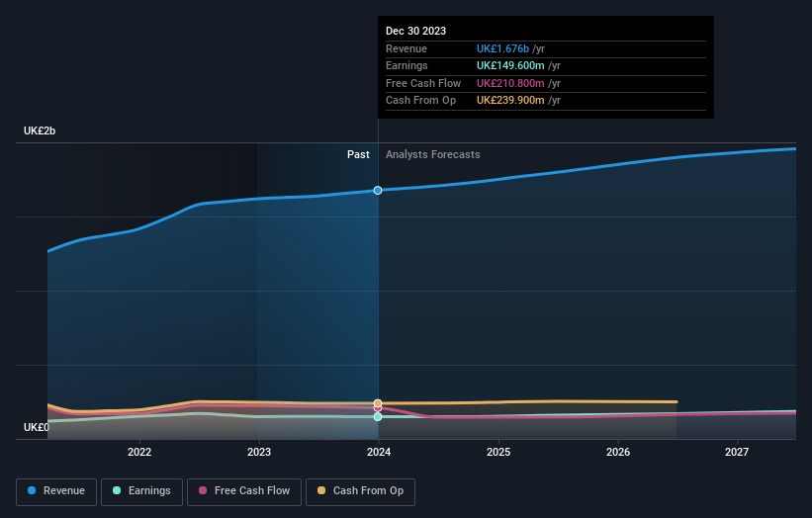Click the Earnings row label in tooltip
This screenshot has height=518, width=812.
[x=406, y=65]
